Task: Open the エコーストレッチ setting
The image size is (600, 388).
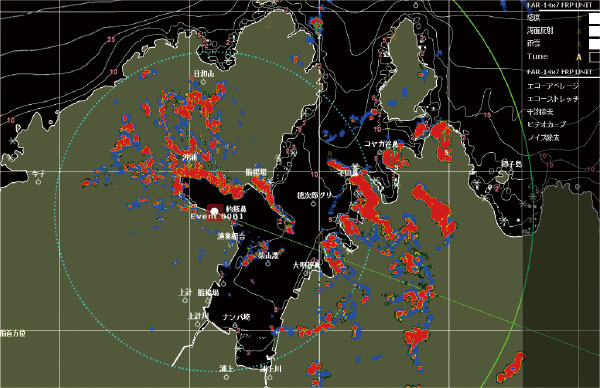Action: tap(553, 99)
